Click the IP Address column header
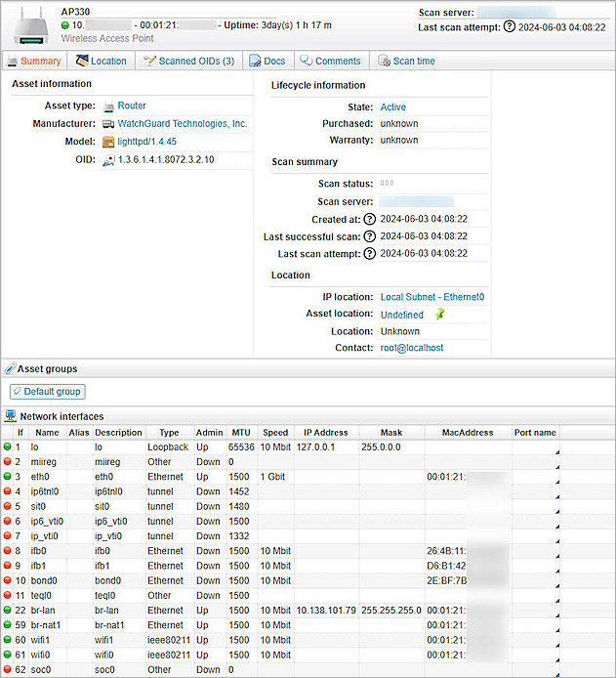 [x=326, y=433]
